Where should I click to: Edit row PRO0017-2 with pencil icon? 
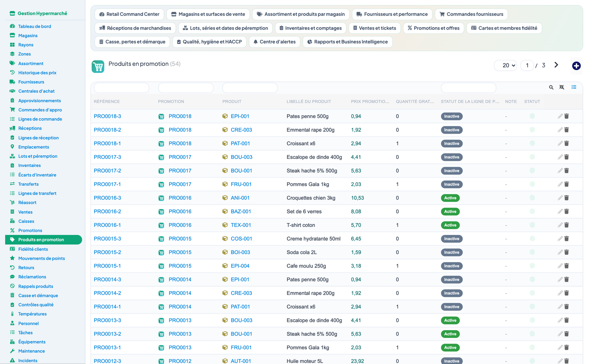pyautogui.click(x=560, y=171)
